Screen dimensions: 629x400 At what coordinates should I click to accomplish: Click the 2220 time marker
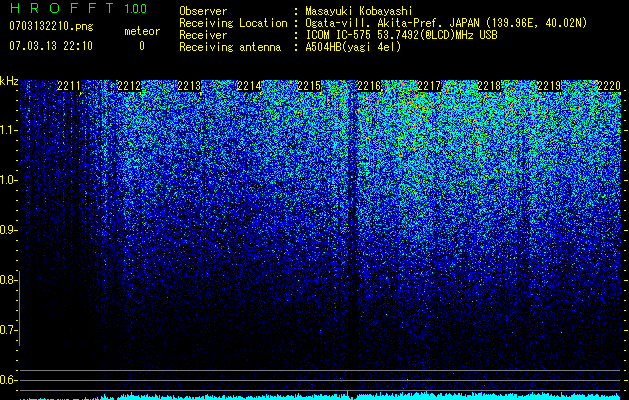click(609, 86)
